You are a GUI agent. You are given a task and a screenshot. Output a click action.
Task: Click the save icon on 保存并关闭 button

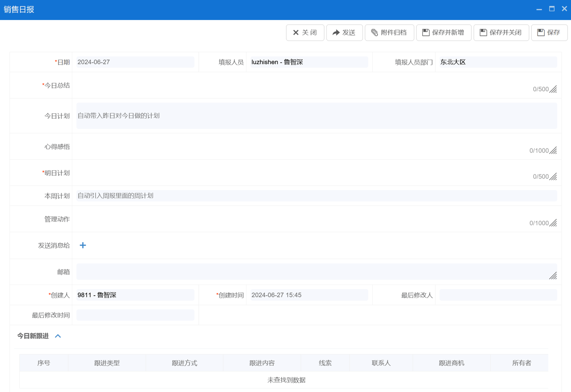tap(482, 32)
